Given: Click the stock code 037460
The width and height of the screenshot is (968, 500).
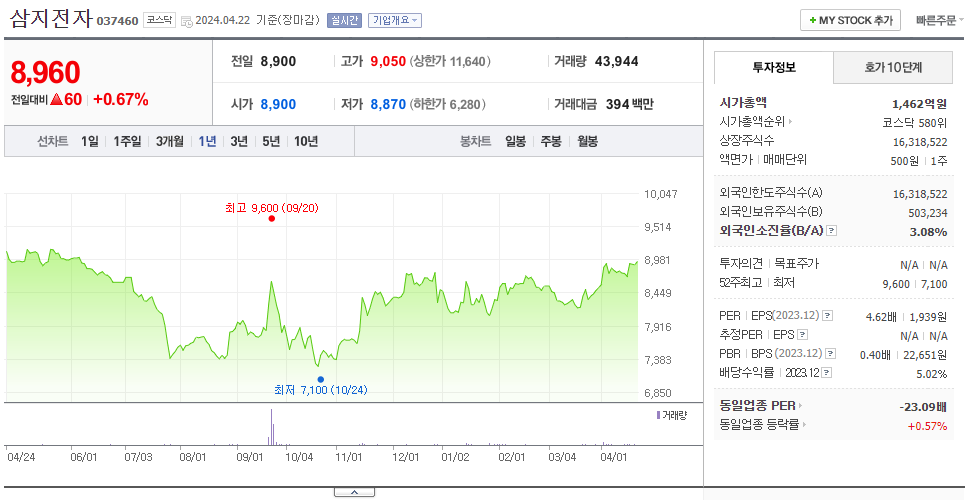Looking at the screenshot, I should click(118, 22).
